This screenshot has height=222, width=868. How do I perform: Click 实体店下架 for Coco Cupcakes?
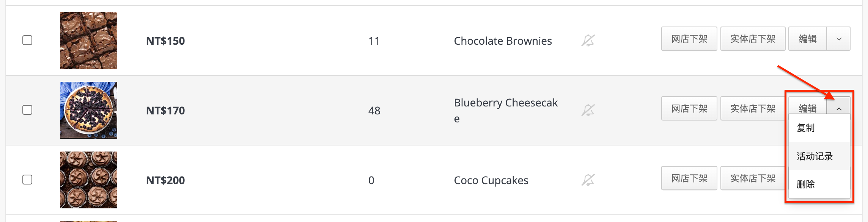pos(753,178)
